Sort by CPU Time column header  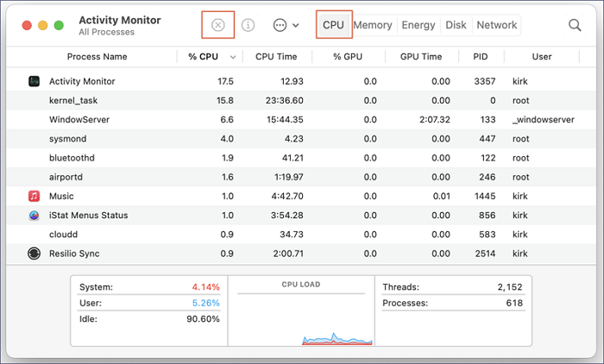pyautogui.click(x=278, y=57)
